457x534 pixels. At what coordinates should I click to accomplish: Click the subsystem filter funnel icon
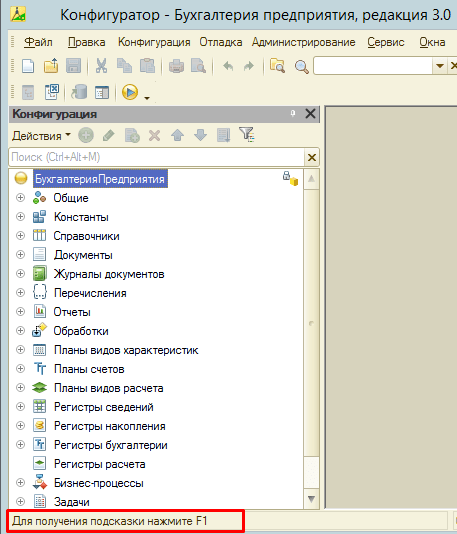click(x=247, y=135)
